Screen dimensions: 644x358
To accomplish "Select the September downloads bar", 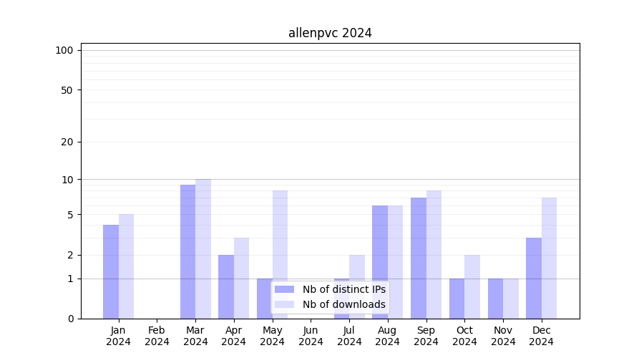I will click(434, 254).
